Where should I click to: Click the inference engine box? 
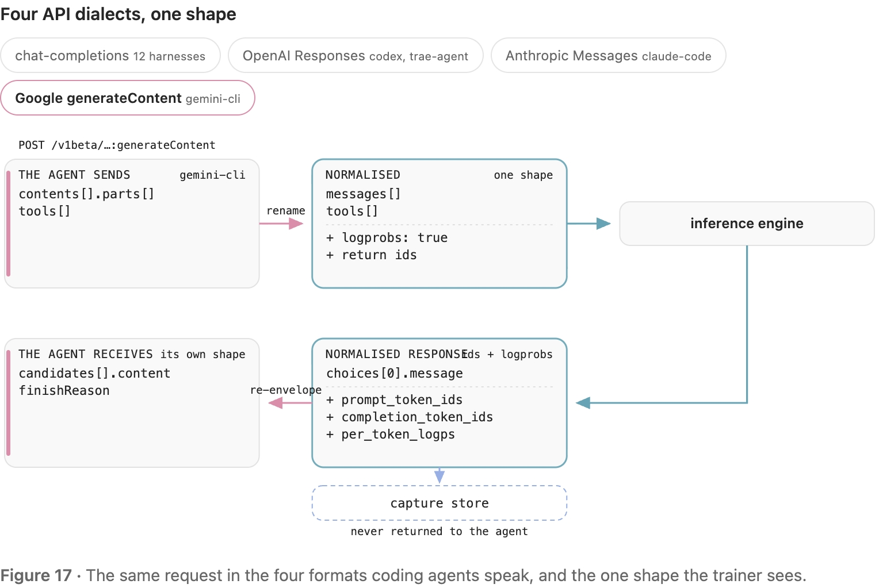pos(747,224)
